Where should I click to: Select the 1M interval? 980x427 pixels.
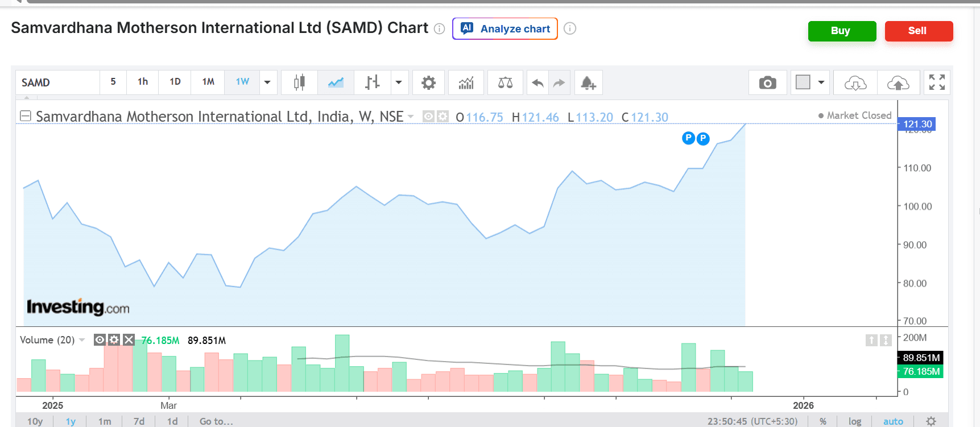coord(208,82)
